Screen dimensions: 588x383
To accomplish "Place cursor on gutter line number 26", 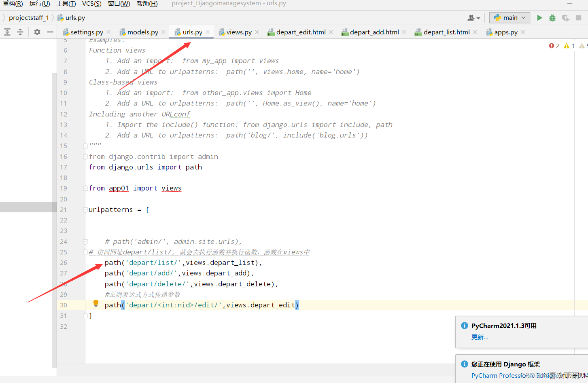I will pos(64,263).
